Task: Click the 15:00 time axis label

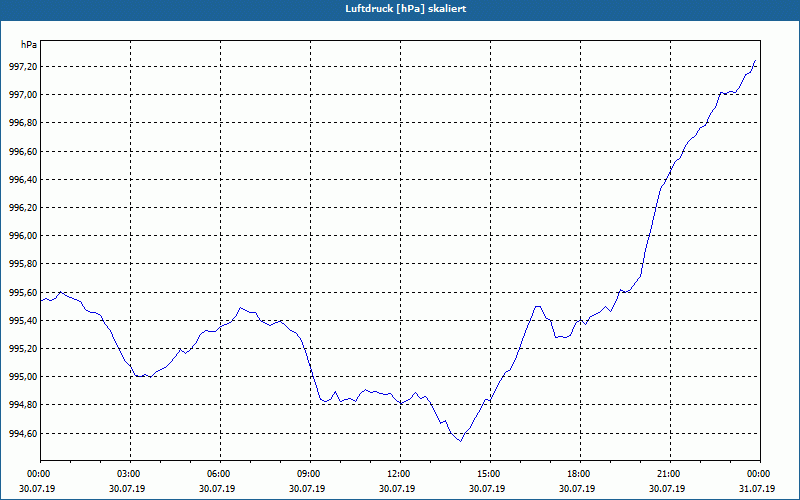Action: 490,474
